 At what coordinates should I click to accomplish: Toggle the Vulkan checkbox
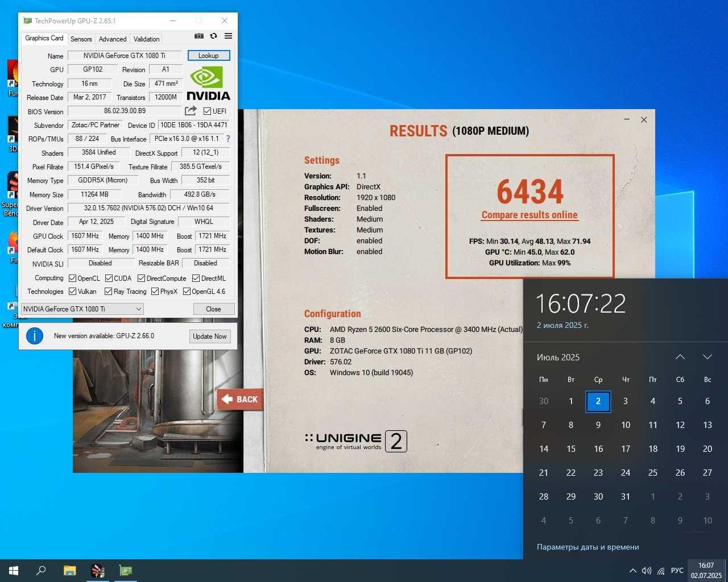(x=72, y=292)
